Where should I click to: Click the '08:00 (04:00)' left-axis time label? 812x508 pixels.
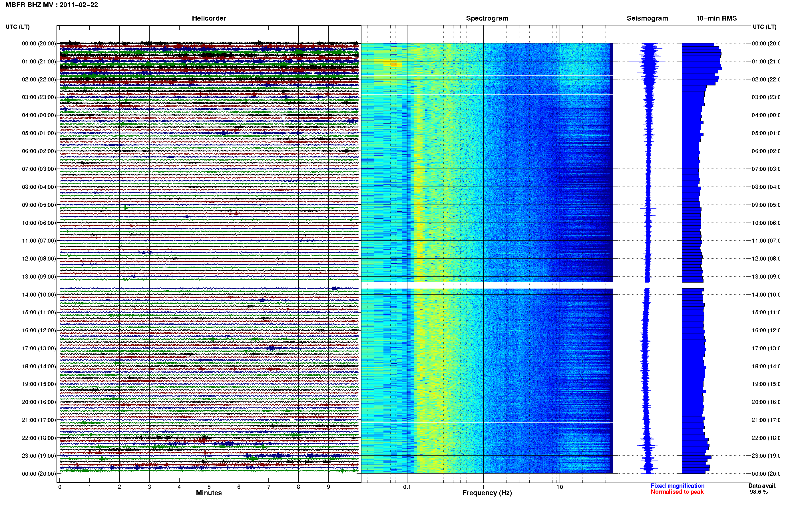(39, 187)
